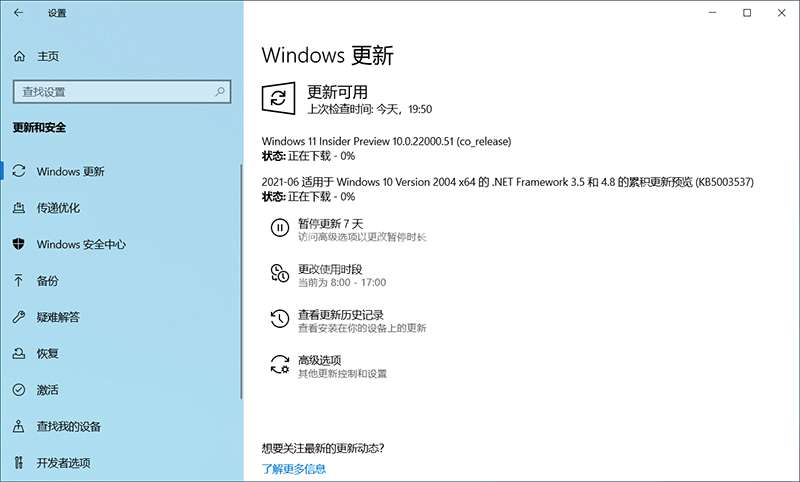Click the Windows 更新 page title
Viewport: 800px width, 482px height.
(x=328, y=55)
